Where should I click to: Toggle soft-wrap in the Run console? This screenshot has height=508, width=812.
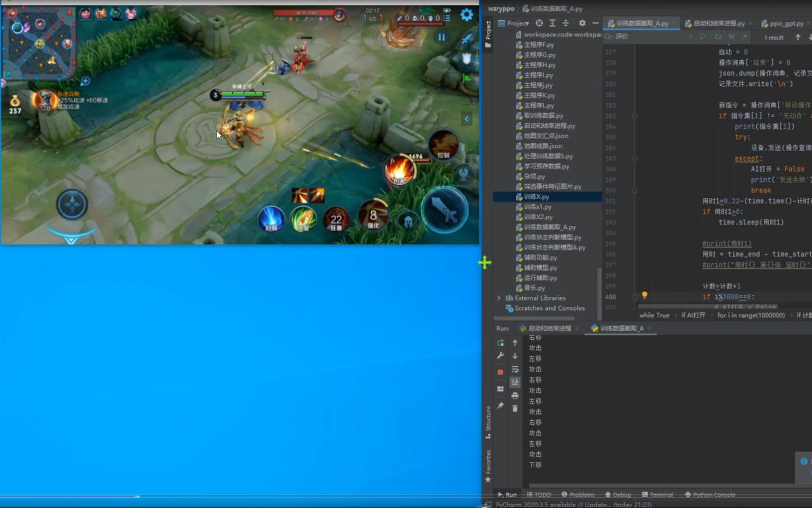(x=515, y=369)
